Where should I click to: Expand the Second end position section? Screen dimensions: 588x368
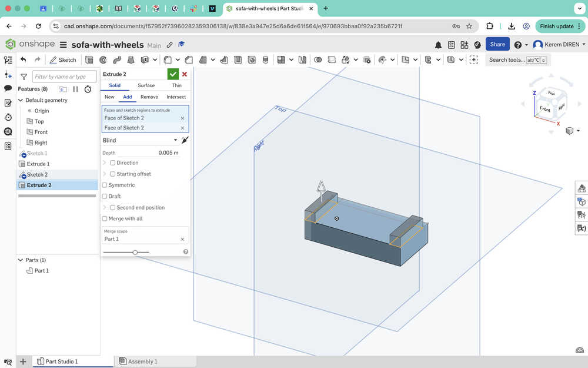[105, 207]
